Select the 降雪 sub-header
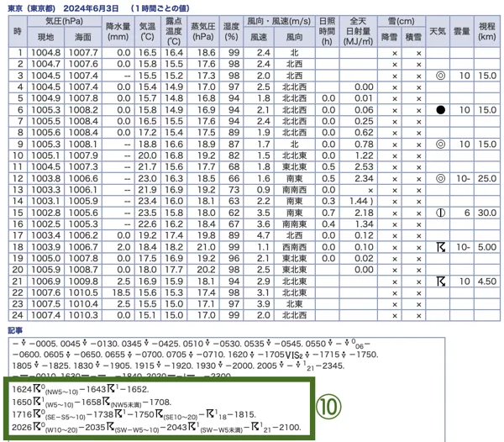This screenshot has height=442, width=504. 389,37
